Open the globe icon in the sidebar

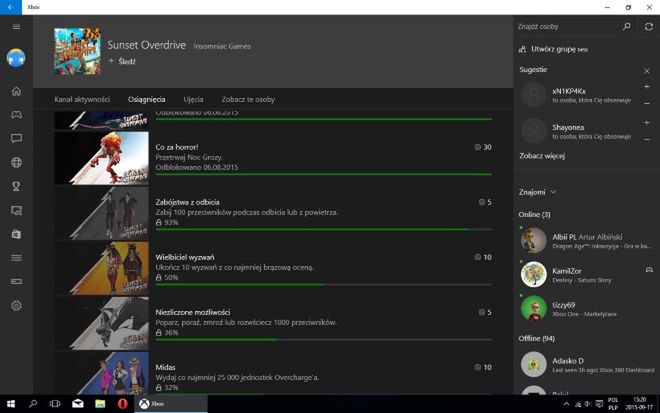pos(16,162)
